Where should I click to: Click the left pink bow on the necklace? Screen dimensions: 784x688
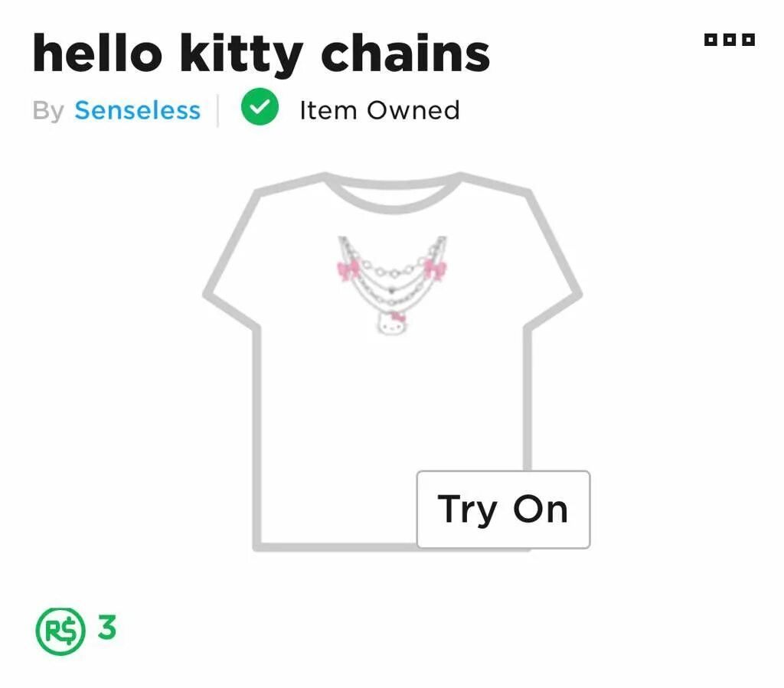348,270
